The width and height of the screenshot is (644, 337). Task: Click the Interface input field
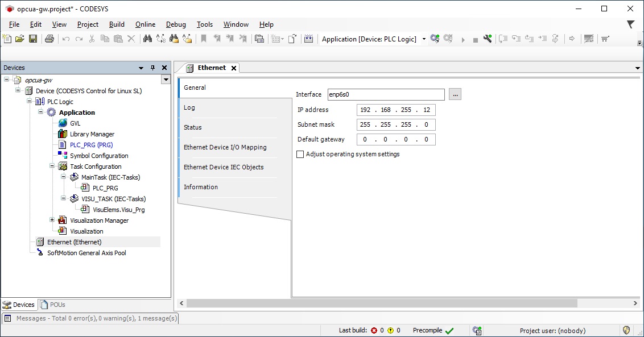(x=386, y=94)
